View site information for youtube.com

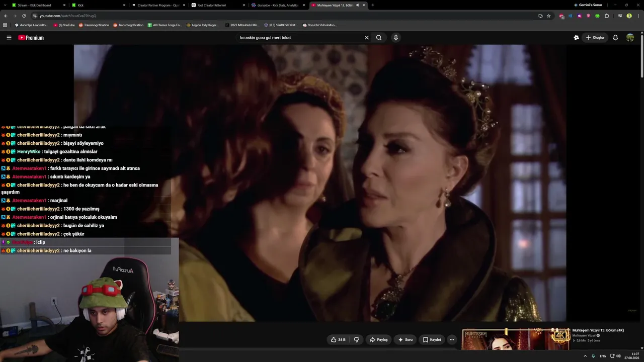35,16
